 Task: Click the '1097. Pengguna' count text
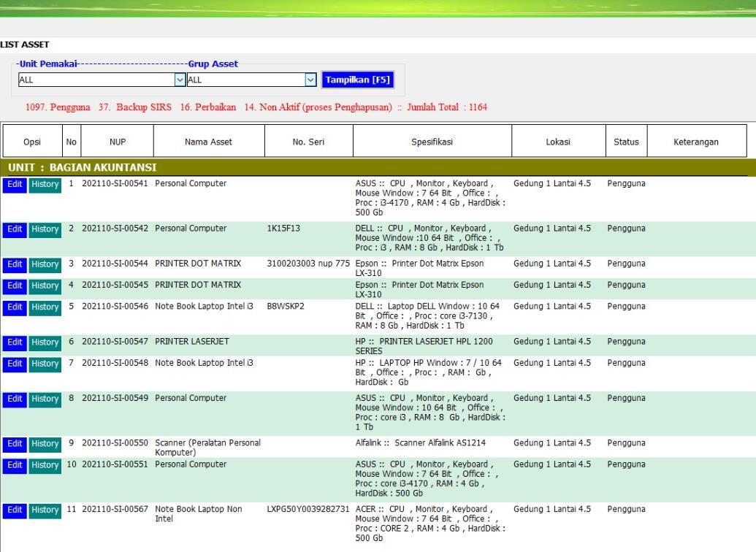pos(58,107)
